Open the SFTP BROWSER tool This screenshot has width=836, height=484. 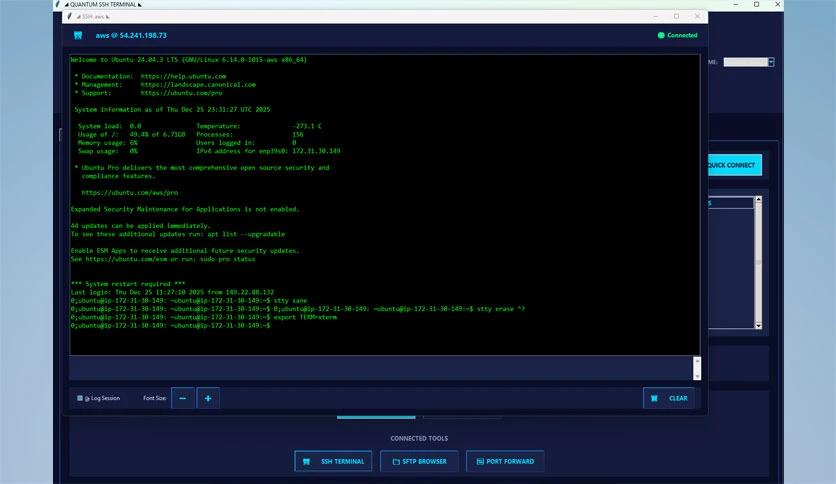419,462
